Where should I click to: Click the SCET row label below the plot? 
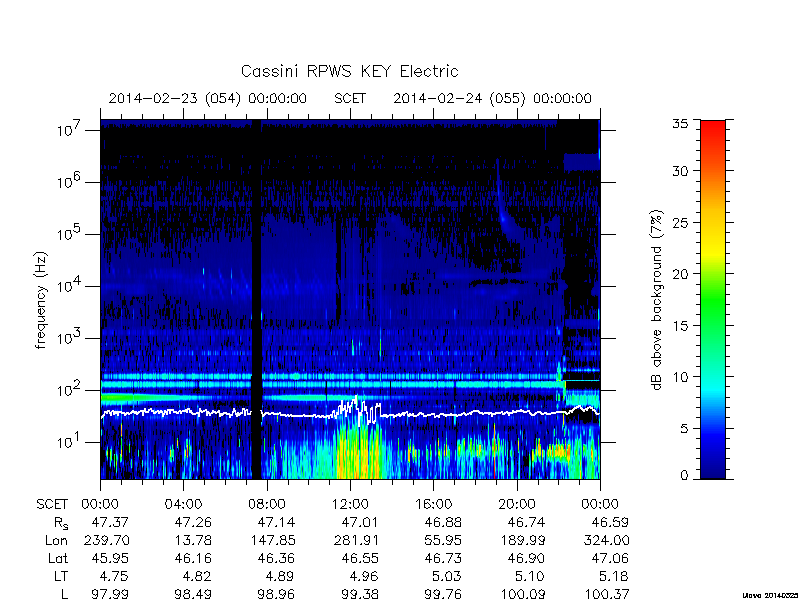[x=52, y=505]
